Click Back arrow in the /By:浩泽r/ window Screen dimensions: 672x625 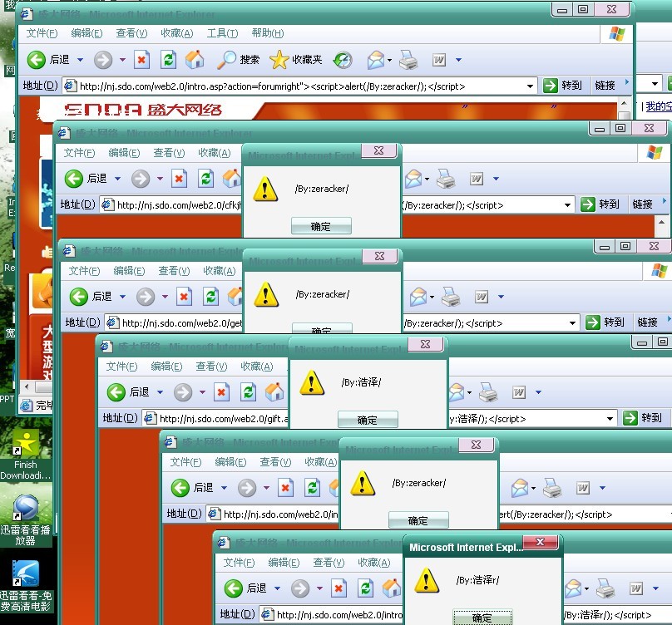[x=234, y=588]
